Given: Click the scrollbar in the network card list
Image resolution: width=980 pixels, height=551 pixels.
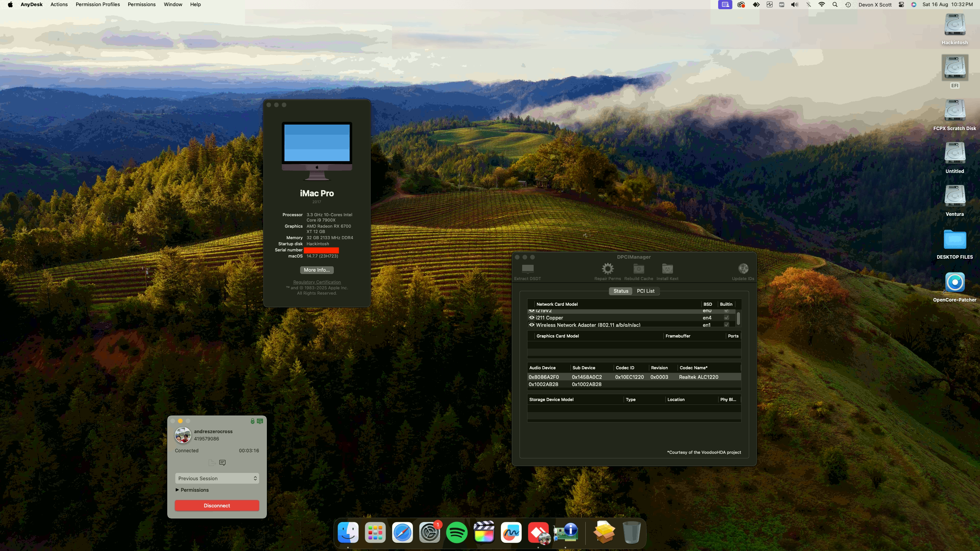Looking at the screenshot, I should [x=739, y=318].
